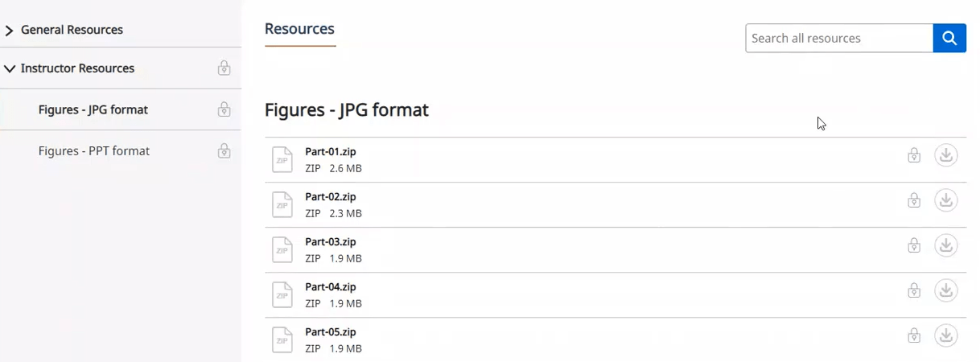
Task: Click the lock icon beside Part-03.zip
Action: 914,245
